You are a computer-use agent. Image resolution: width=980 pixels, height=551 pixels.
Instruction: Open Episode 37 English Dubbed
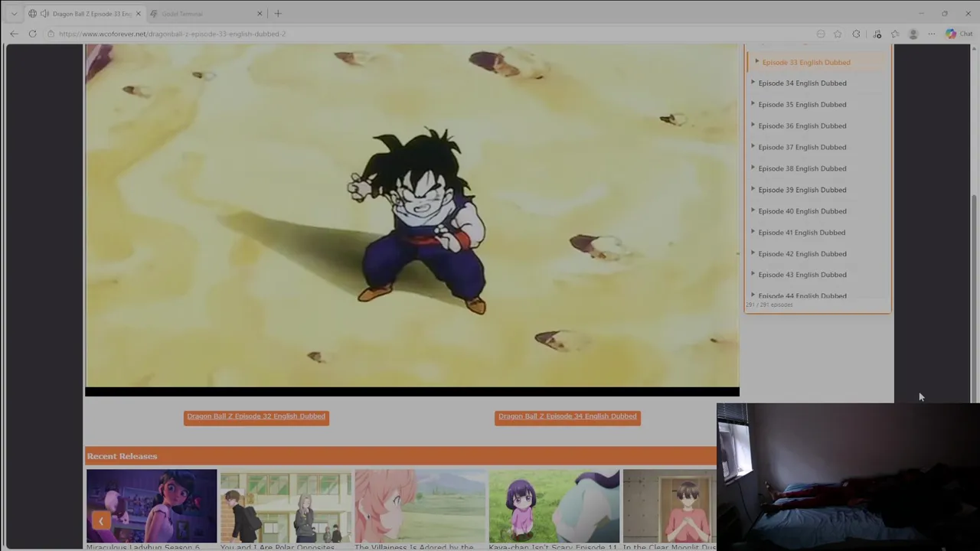[x=802, y=148]
